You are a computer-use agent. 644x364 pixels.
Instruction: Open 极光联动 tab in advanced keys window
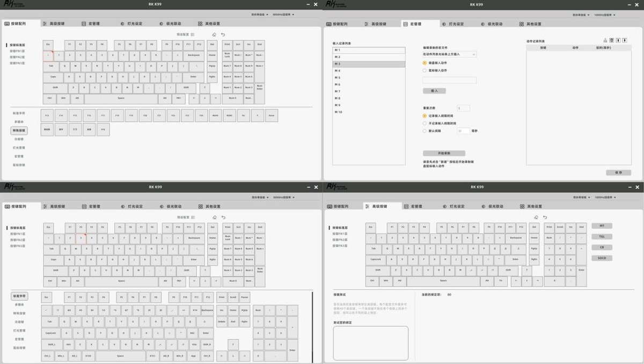(x=492, y=206)
